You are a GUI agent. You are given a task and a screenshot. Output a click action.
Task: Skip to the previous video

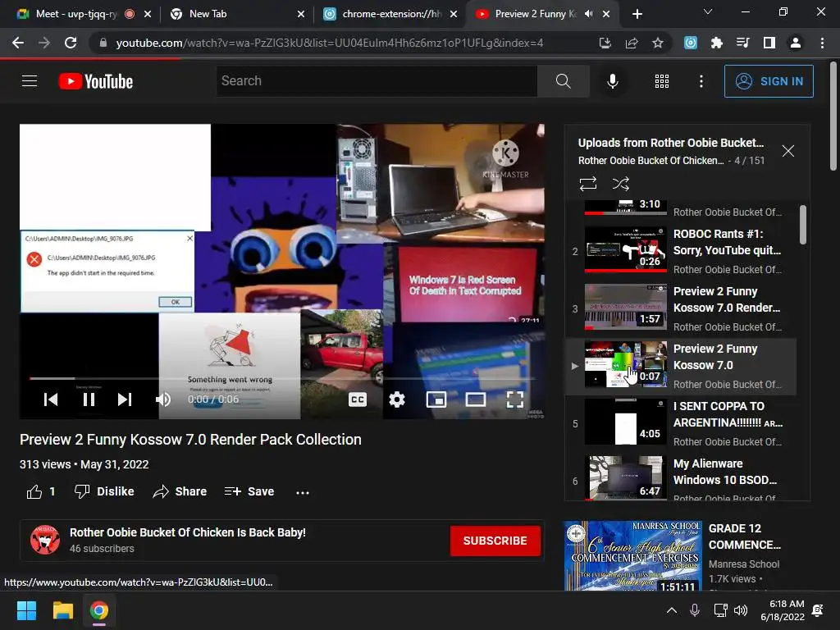pos(51,399)
